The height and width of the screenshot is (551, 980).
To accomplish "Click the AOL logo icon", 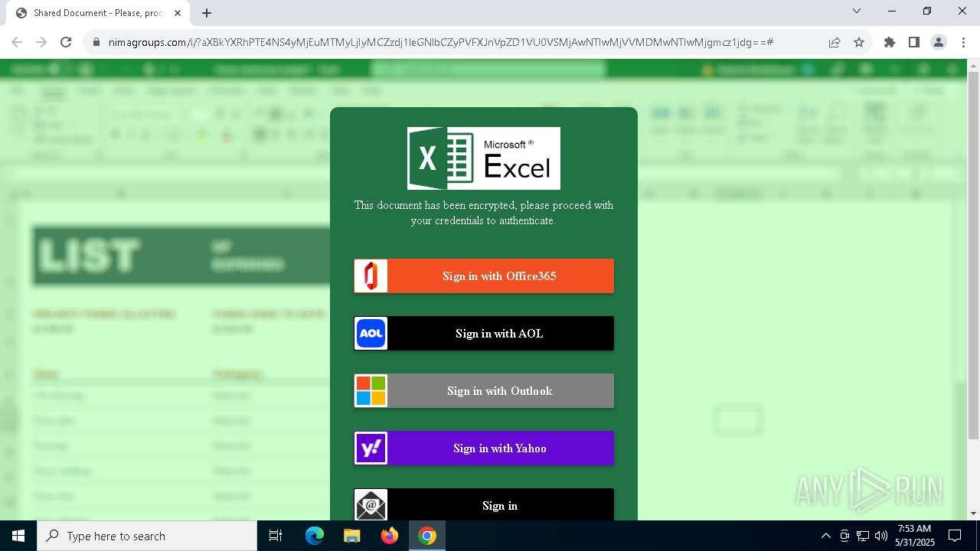I will [x=371, y=333].
